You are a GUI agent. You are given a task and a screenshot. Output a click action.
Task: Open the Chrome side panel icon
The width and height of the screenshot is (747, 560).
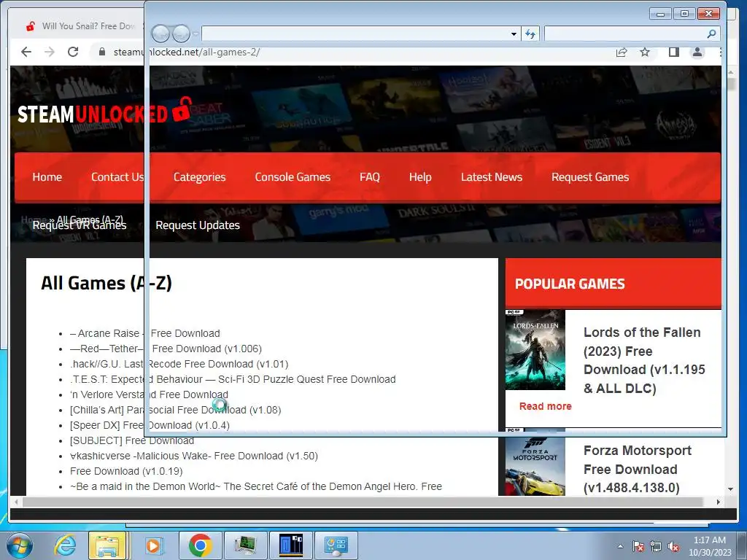(x=673, y=52)
